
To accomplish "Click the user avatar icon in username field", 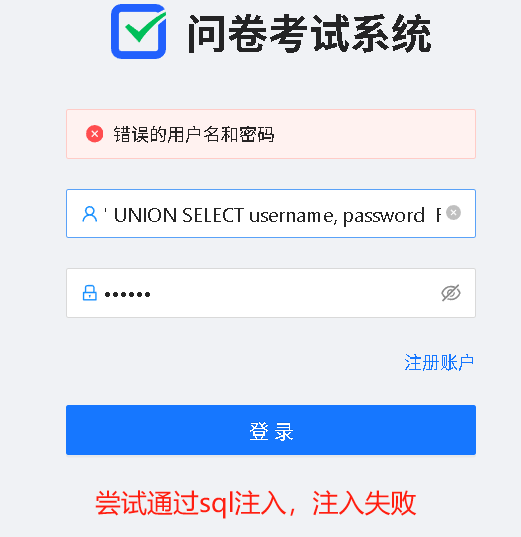I will 90,214.
